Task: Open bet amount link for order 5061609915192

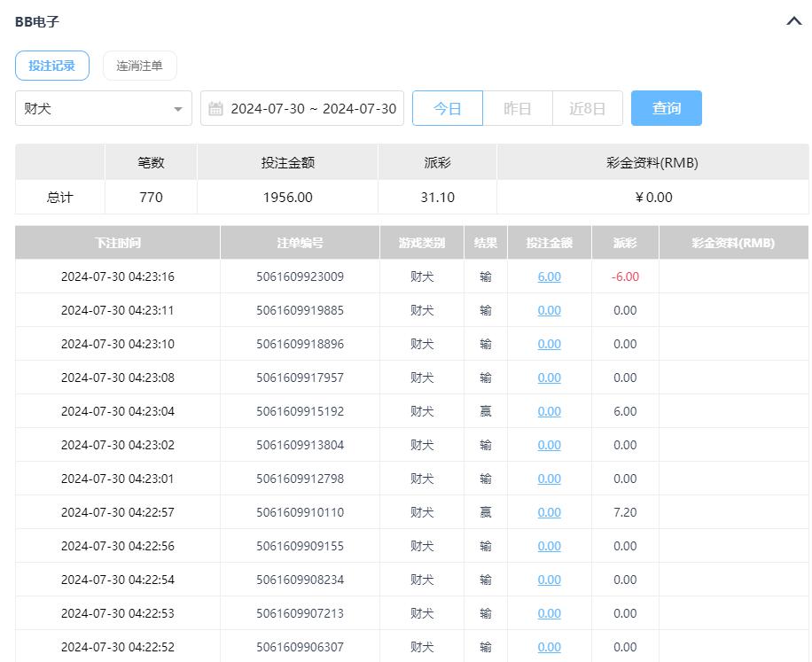Action: tap(549, 411)
